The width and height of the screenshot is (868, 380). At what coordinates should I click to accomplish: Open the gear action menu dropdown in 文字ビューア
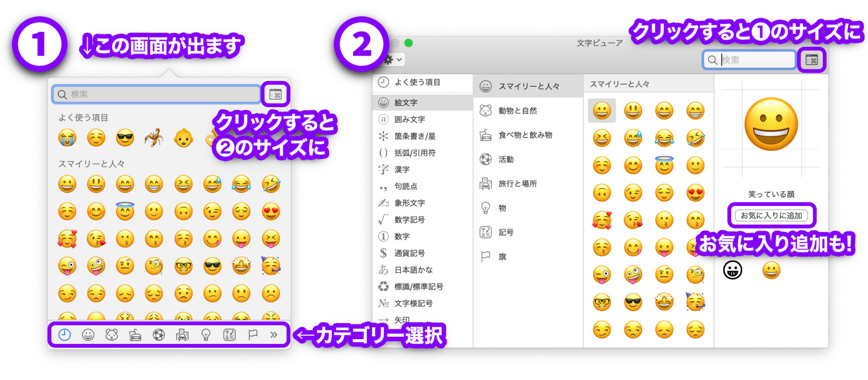(393, 60)
